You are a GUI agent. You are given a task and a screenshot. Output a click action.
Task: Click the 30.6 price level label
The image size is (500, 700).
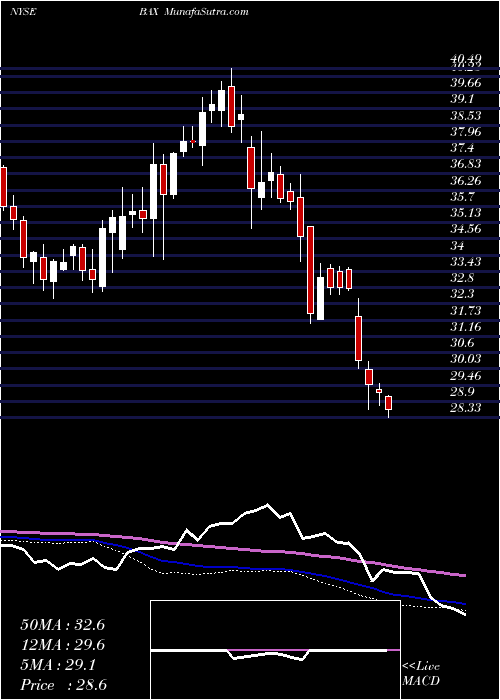pyautogui.click(x=462, y=343)
